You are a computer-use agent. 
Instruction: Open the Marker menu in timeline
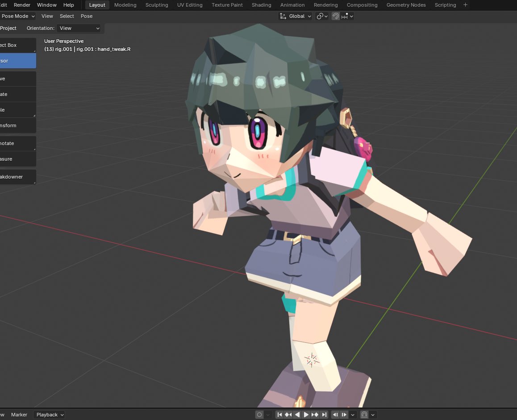pyautogui.click(x=19, y=415)
